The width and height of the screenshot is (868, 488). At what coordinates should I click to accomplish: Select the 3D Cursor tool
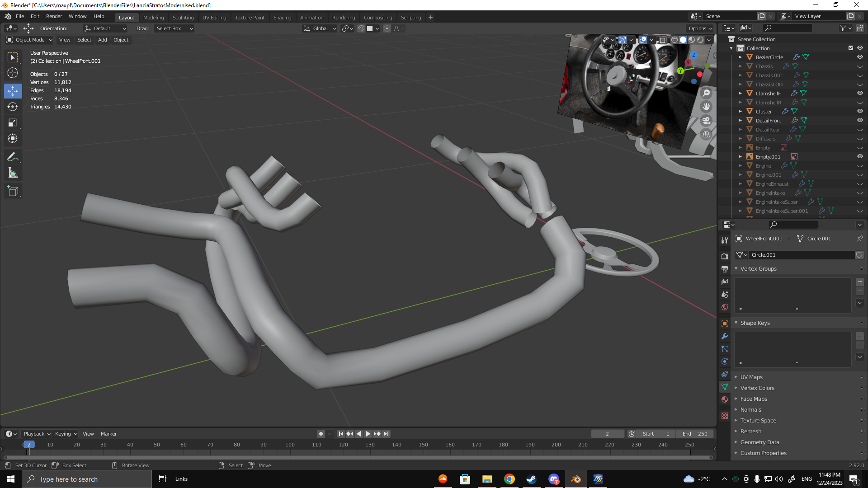tap(13, 73)
